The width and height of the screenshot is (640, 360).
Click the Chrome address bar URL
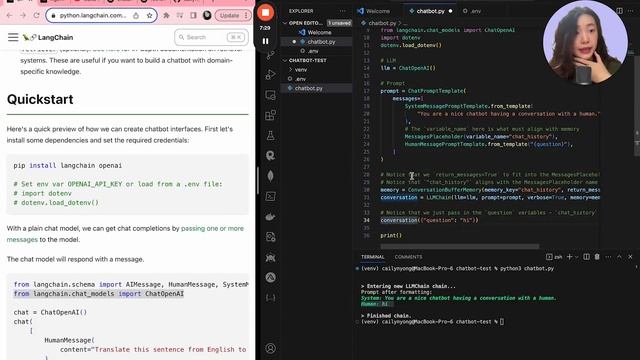93,16
